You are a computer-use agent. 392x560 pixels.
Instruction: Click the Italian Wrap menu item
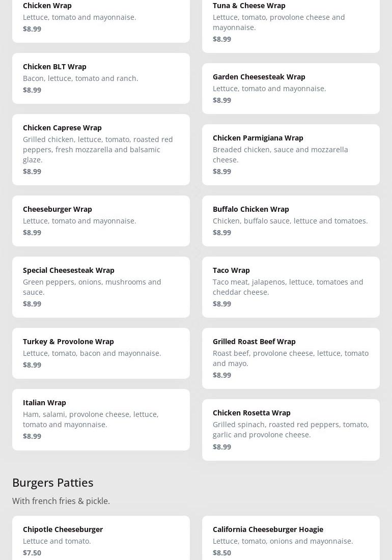101,419
